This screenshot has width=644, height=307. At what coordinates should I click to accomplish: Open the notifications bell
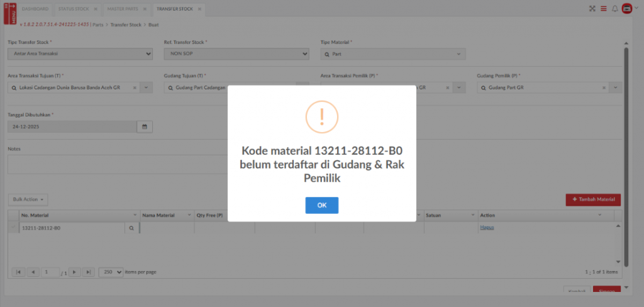point(614,9)
